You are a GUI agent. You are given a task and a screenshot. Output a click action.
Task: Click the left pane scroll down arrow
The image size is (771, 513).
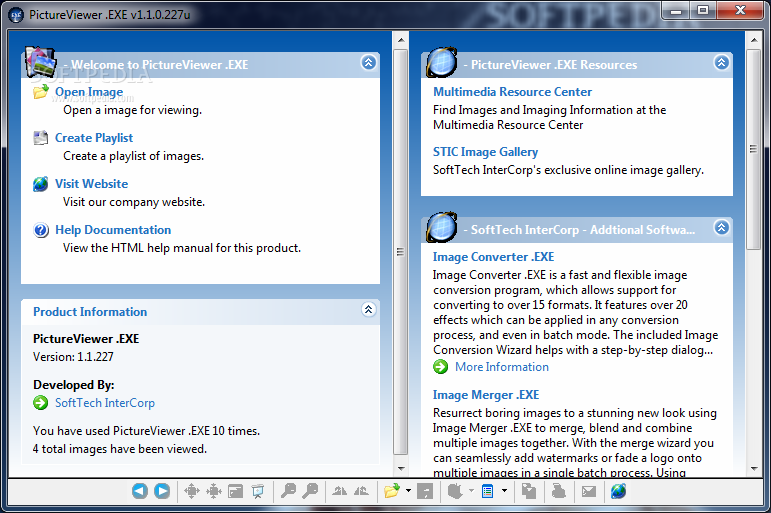(401, 469)
